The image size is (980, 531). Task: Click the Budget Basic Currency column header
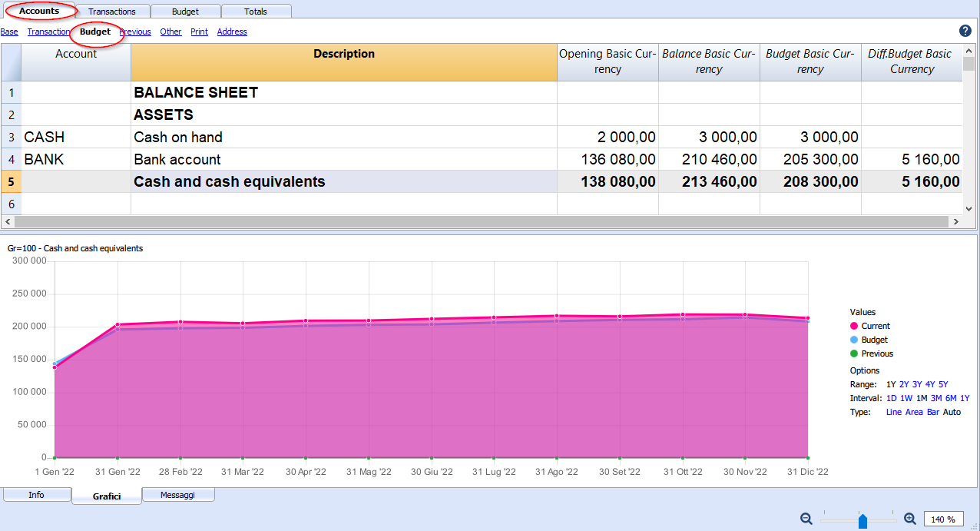810,62
